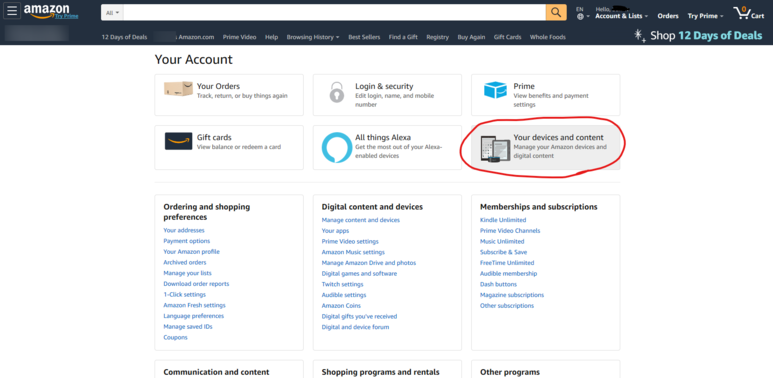Open Magazine subscriptions link

(x=512, y=295)
